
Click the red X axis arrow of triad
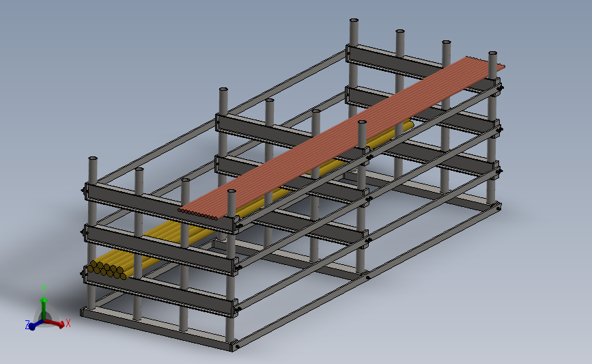[x=55, y=323]
